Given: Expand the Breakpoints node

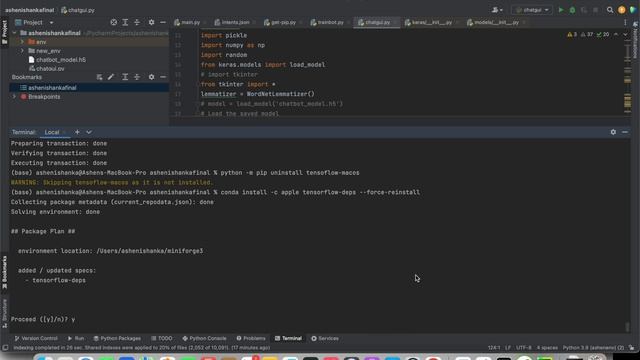Looking at the screenshot, I should pyautogui.click(x=15, y=96).
